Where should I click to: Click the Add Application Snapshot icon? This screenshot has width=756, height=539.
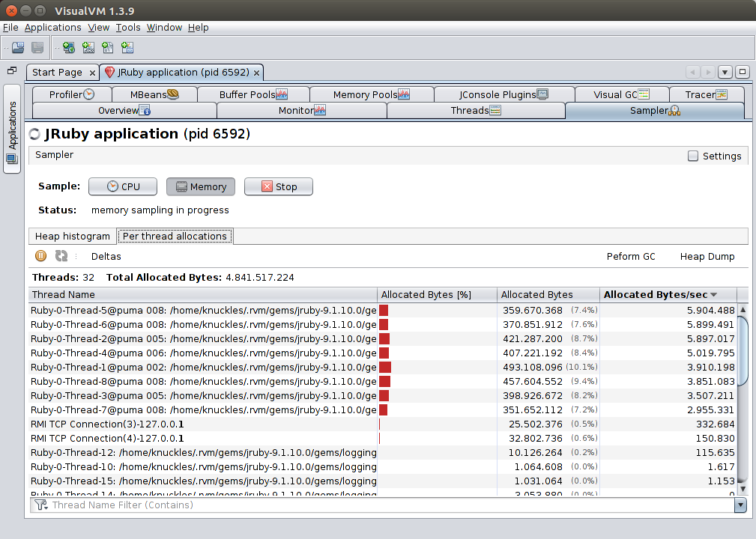127,47
